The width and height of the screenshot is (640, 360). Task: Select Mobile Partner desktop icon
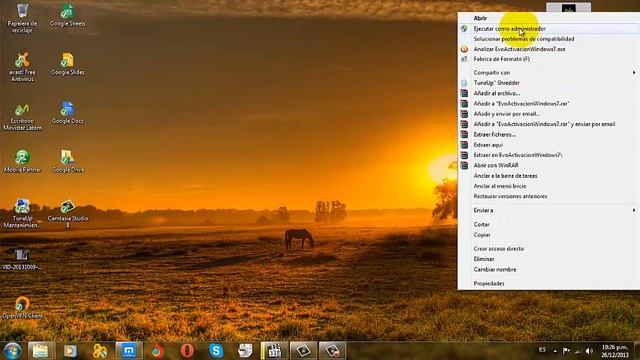point(22,161)
